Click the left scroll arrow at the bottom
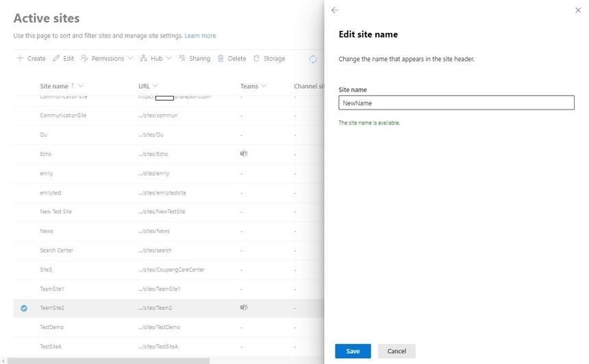589x364 pixels. (3, 361)
